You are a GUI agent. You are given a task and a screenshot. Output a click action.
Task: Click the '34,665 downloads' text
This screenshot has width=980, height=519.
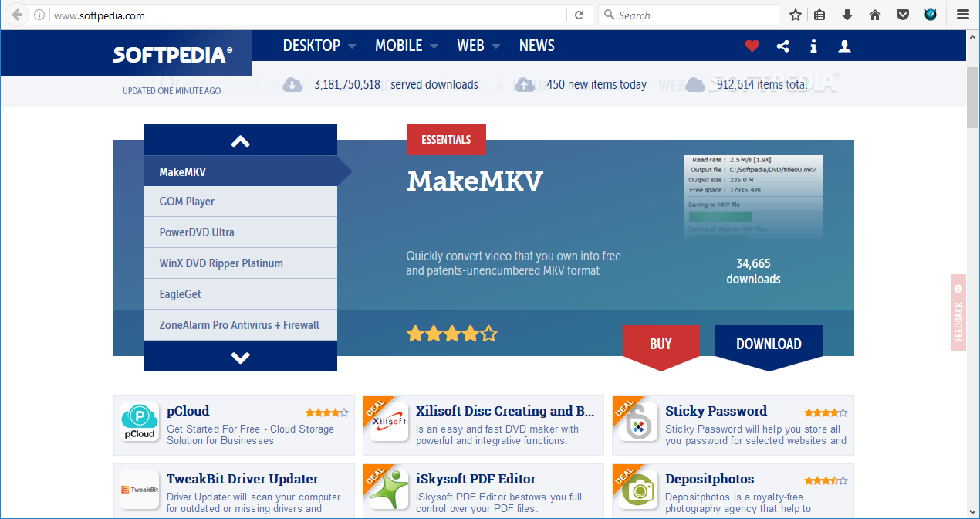753,271
